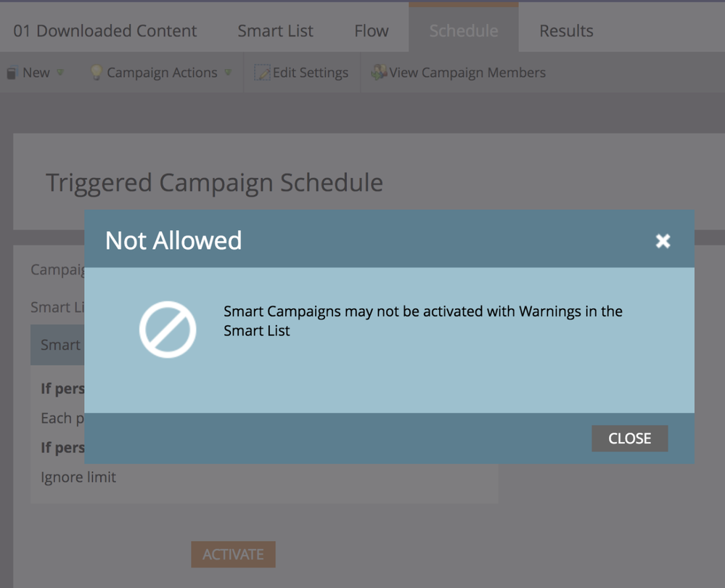Screen dimensions: 725x588
Task: Click the New toolbar icon
Action: point(12,73)
